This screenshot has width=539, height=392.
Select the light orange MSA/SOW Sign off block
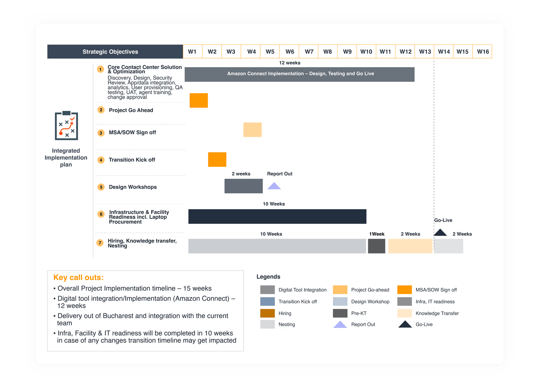(x=252, y=130)
